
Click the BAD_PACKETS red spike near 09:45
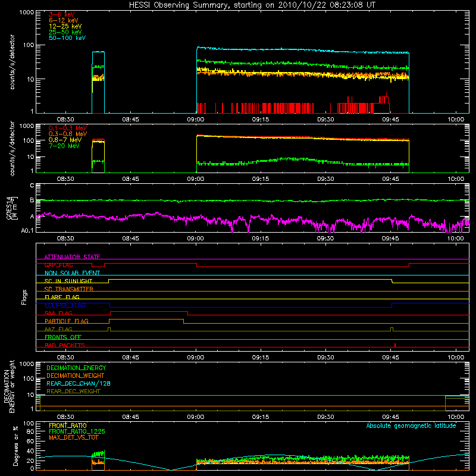point(395,345)
